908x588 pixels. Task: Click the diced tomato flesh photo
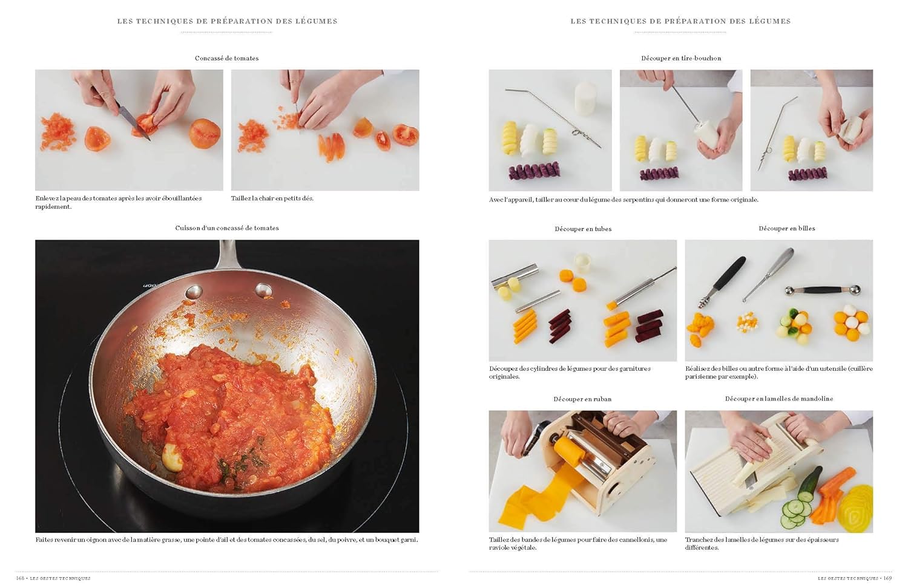[x=325, y=130]
